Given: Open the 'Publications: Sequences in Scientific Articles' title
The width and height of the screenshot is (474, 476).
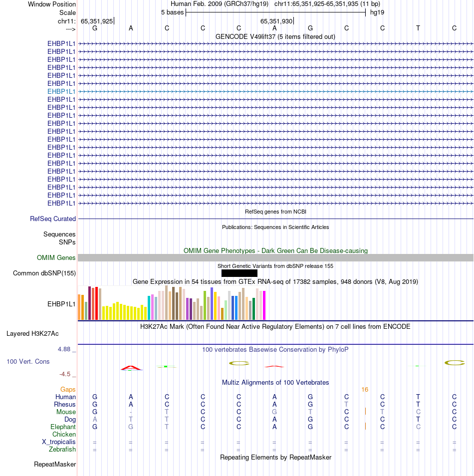Looking at the screenshot, I should (x=275, y=227).
